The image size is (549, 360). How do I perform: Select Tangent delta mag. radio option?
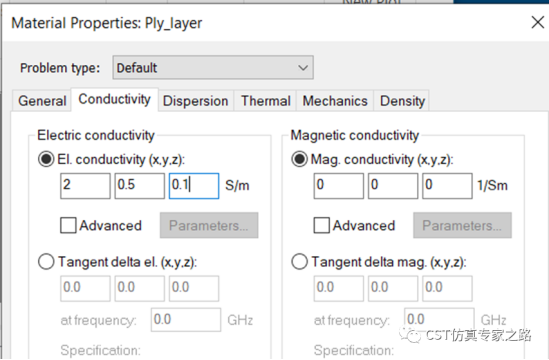[x=299, y=262]
